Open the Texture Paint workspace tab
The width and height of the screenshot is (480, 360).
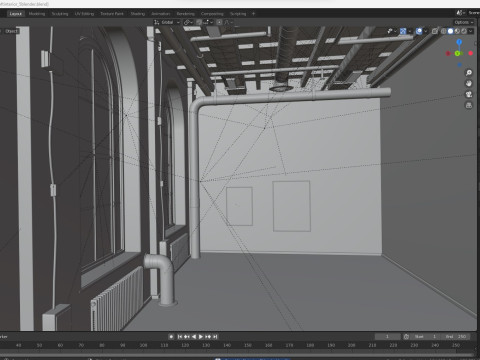pyautogui.click(x=112, y=14)
